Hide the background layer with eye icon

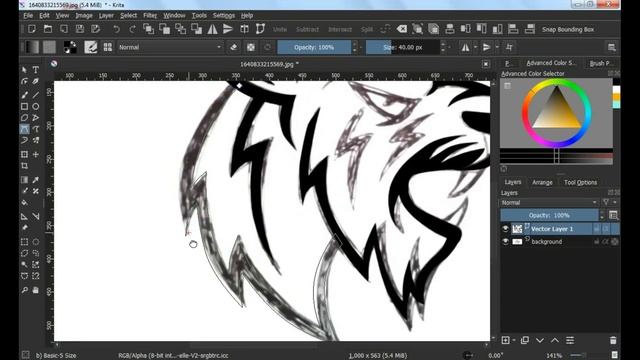[505, 242]
